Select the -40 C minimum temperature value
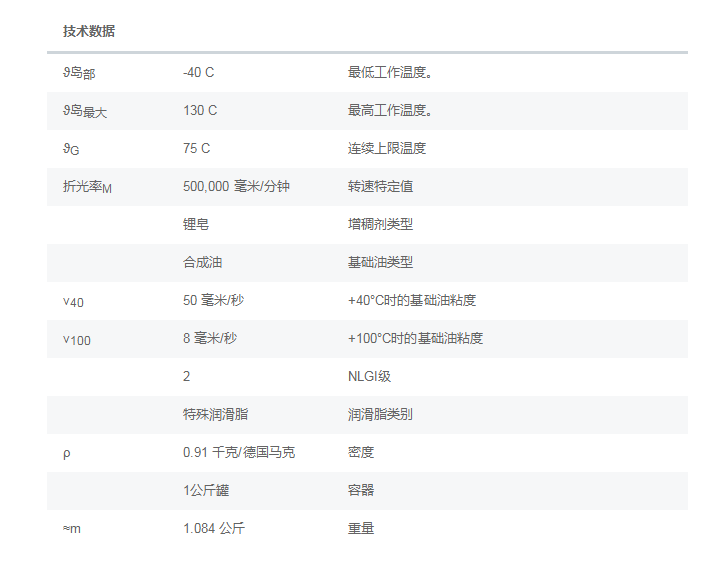This screenshot has width=719, height=570. [199, 72]
